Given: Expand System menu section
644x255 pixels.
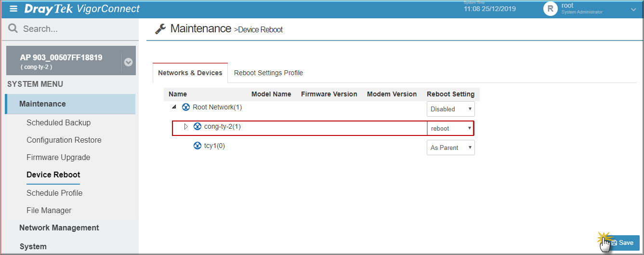Looking at the screenshot, I should coord(33,246).
